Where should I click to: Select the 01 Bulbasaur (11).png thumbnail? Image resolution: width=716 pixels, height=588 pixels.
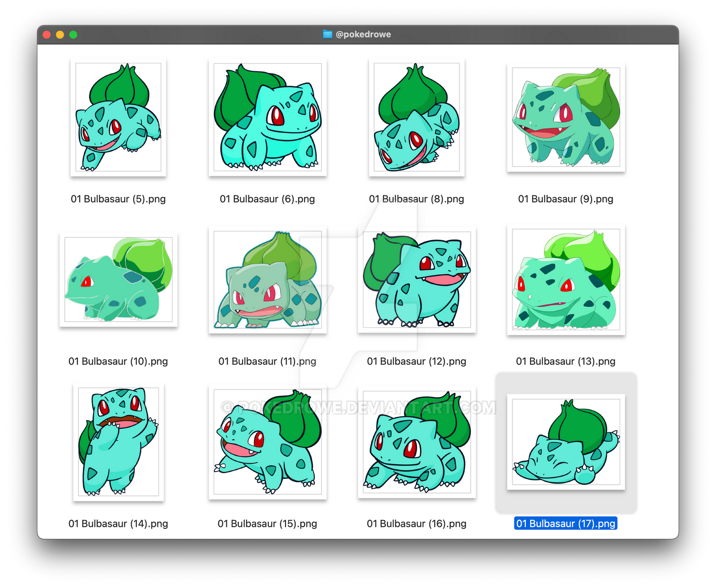click(x=267, y=279)
